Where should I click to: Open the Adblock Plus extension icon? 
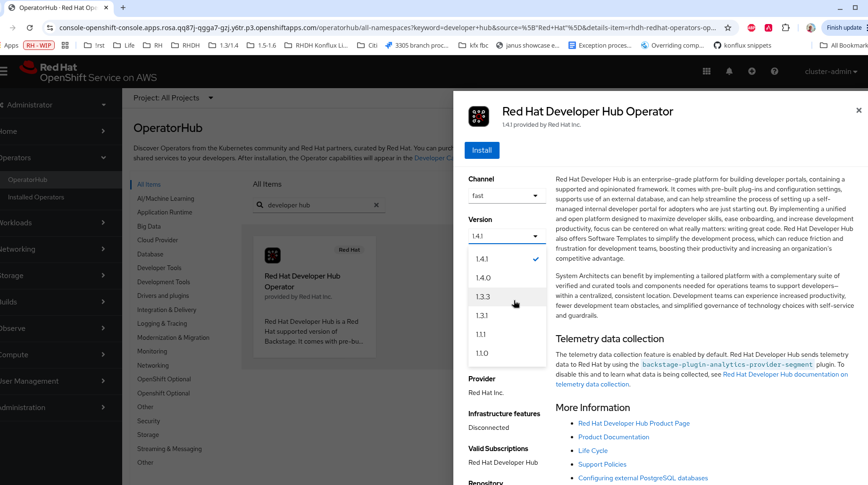(751, 28)
